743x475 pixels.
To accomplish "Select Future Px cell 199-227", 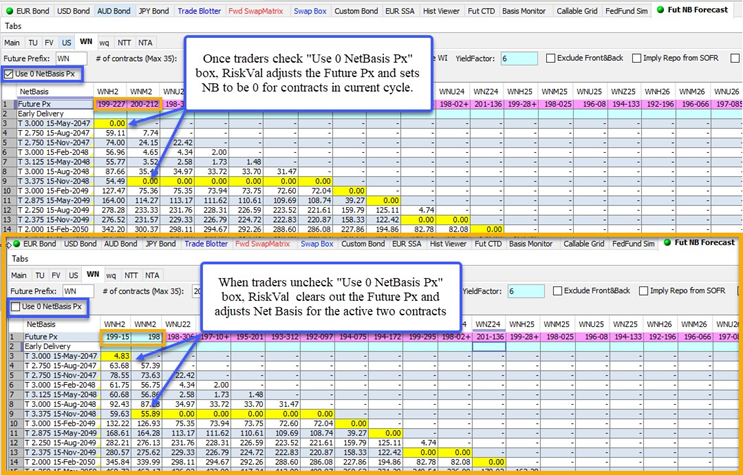I will point(111,104).
